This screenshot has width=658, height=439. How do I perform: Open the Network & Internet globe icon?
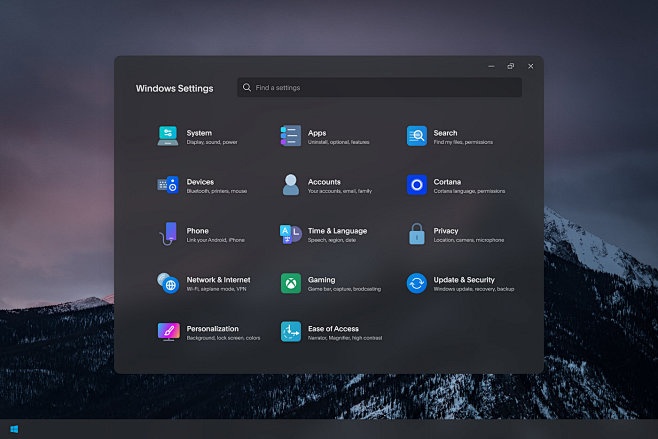tap(168, 283)
